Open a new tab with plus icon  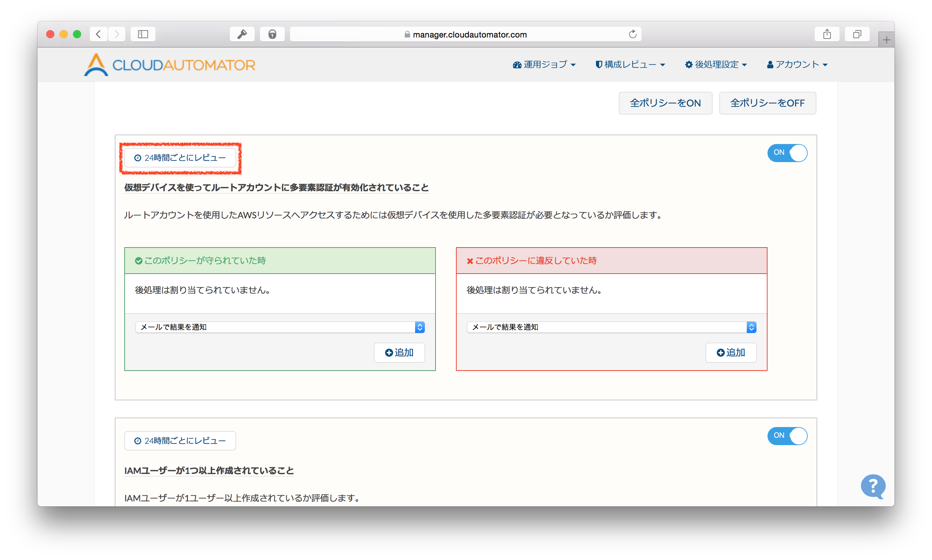coord(886,40)
